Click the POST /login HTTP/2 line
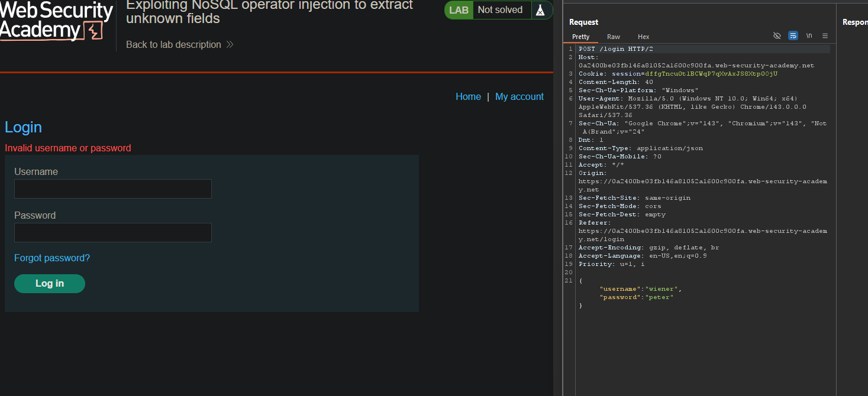 tap(616, 49)
